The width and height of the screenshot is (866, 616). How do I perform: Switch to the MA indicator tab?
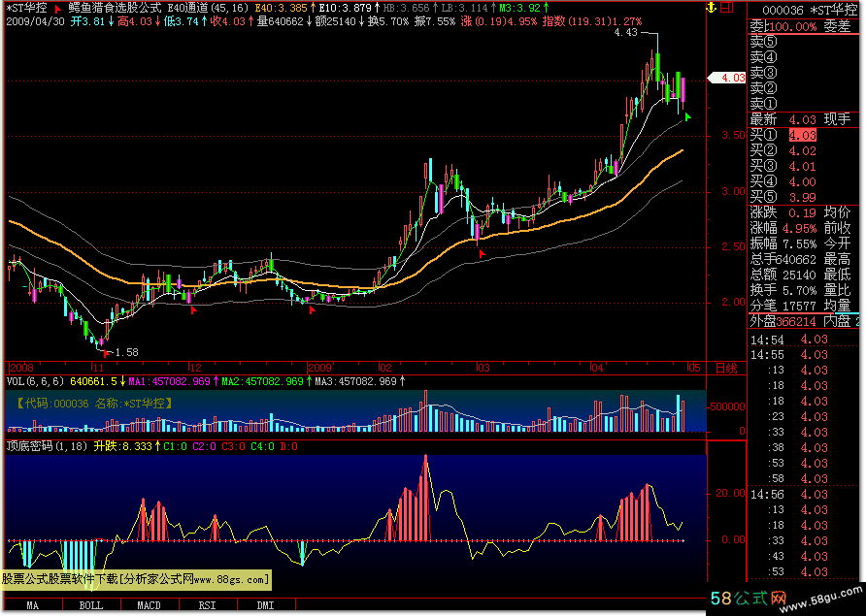33,605
